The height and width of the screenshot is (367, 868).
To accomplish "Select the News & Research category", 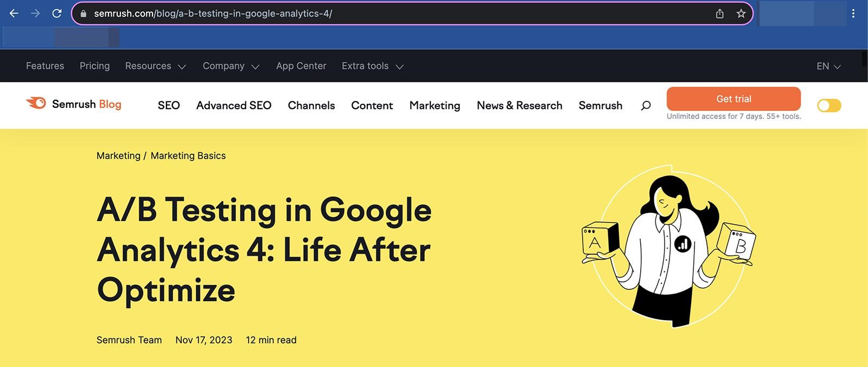I will (520, 105).
